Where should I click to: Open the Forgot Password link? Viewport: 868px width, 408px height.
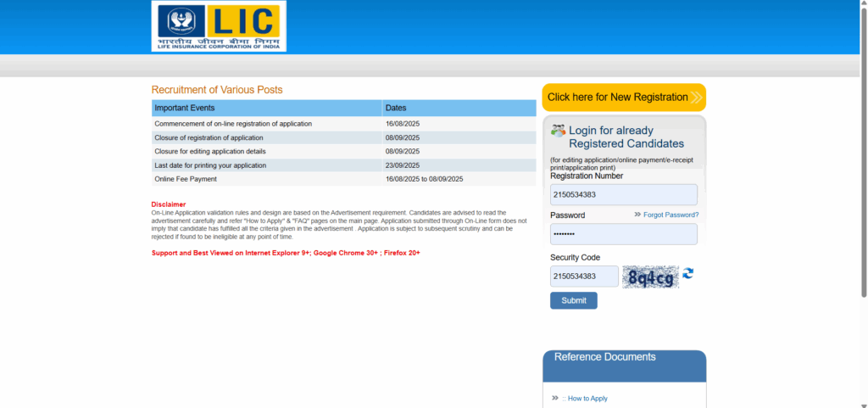[x=671, y=215]
